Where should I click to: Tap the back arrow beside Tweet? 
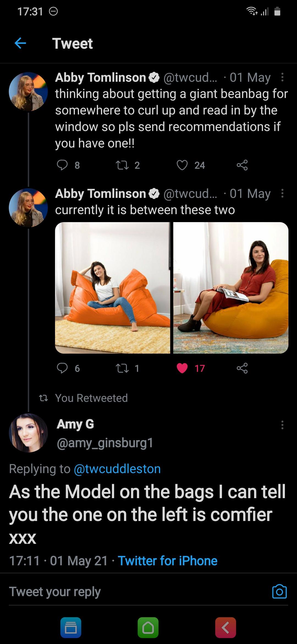pyautogui.click(x=20, y=43)
